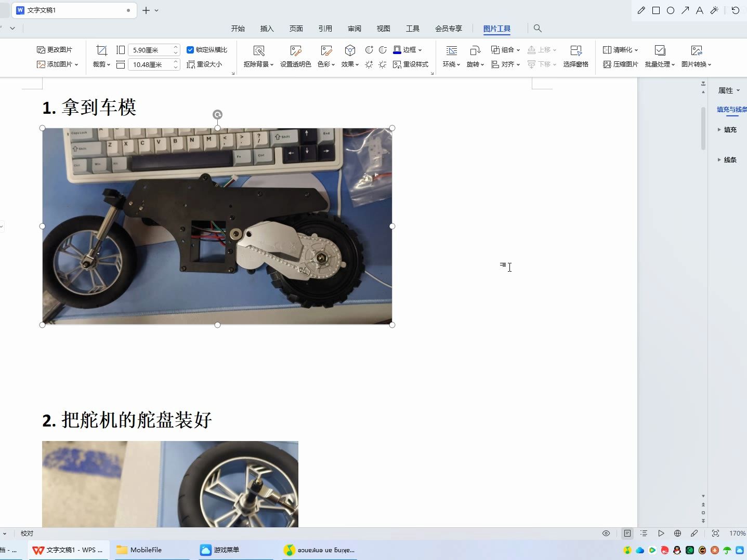
Task: Select the text A annotation tool
Action: click(x=700, y=10)
